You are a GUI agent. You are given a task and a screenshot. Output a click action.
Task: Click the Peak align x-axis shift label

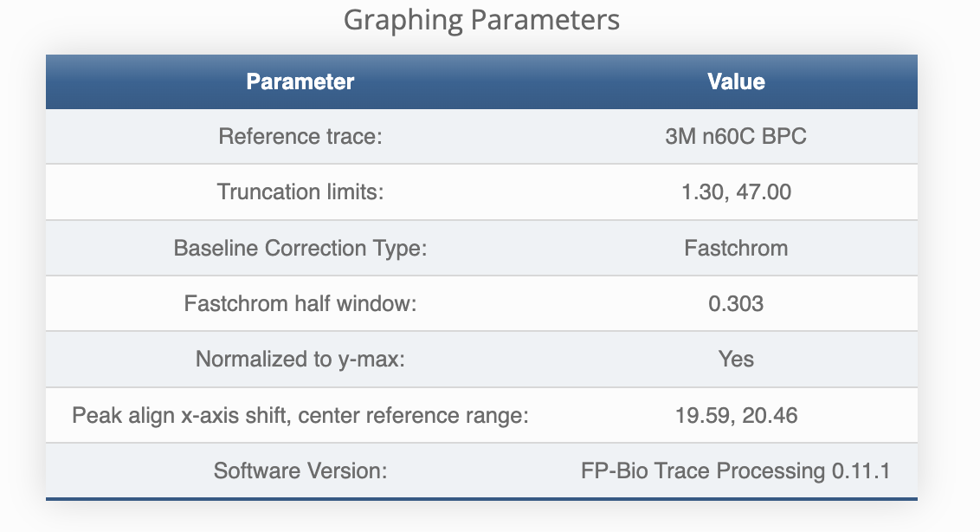[x=300, y=416]
